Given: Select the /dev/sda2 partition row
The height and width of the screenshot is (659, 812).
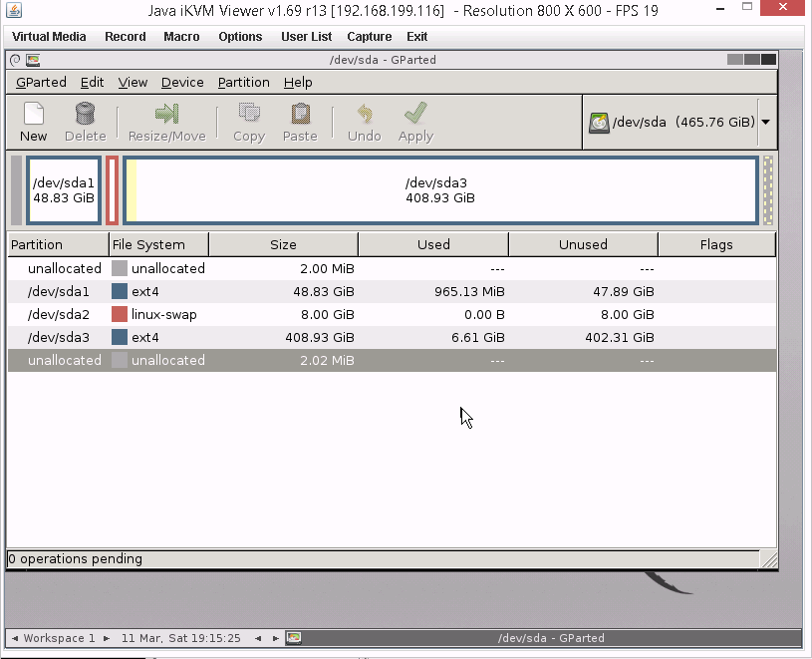Looking at the screenshot, I should click(392, 314).
